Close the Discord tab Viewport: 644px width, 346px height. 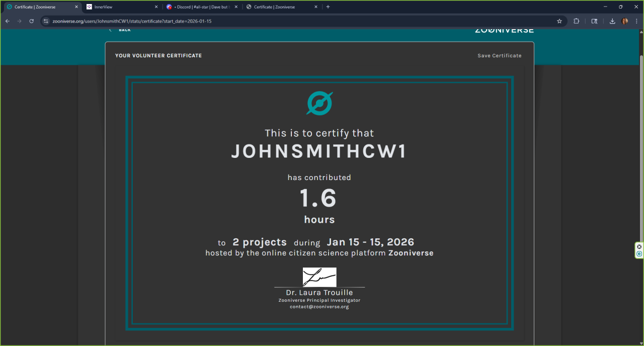pyautogui.click(x=236, y=7)
